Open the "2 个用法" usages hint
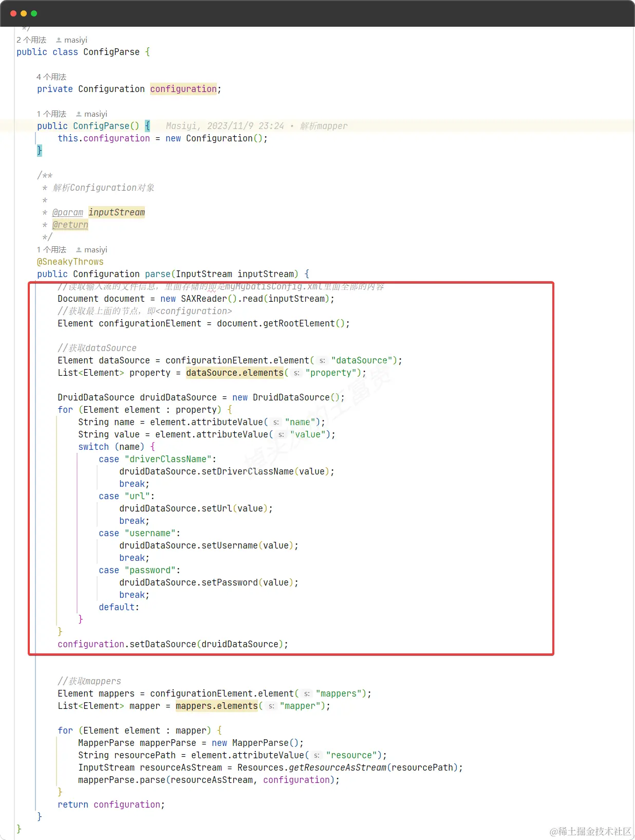Image resolution: width=635 pixels, height=840 pixels. coord(31,40)
